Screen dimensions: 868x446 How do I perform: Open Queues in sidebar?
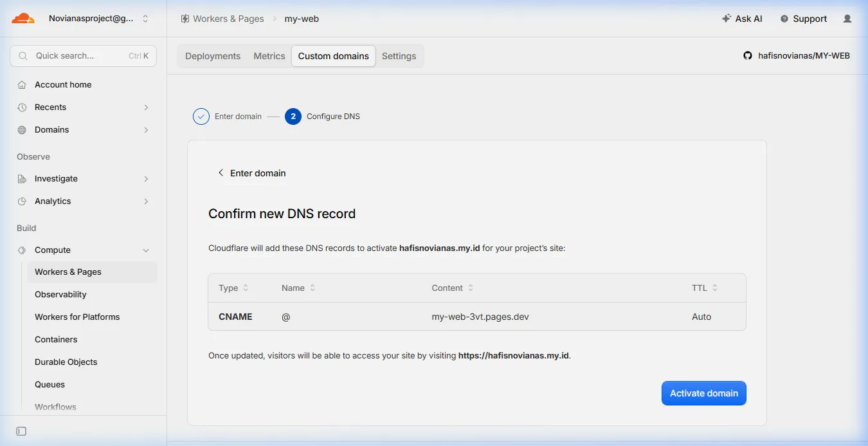50,384
